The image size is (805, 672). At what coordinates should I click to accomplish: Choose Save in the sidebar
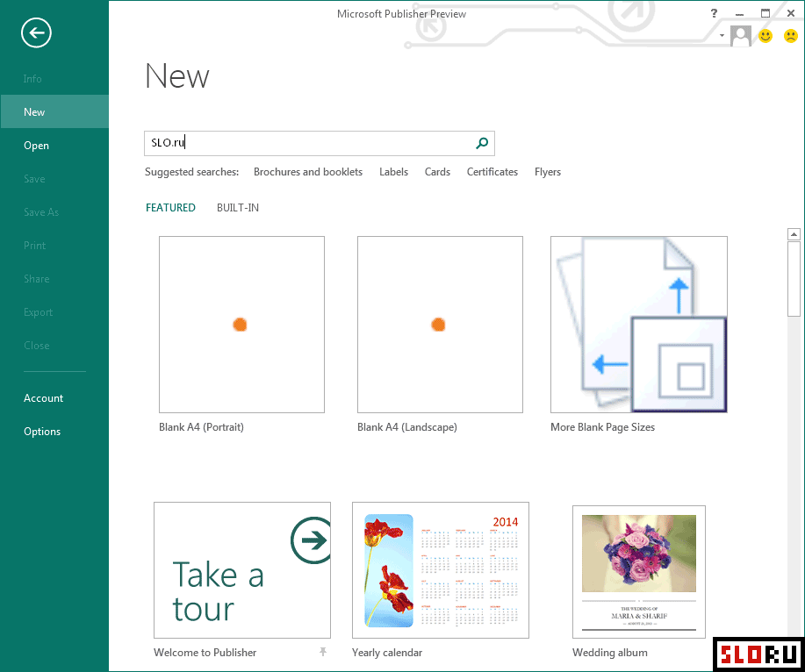pos(34,178)
